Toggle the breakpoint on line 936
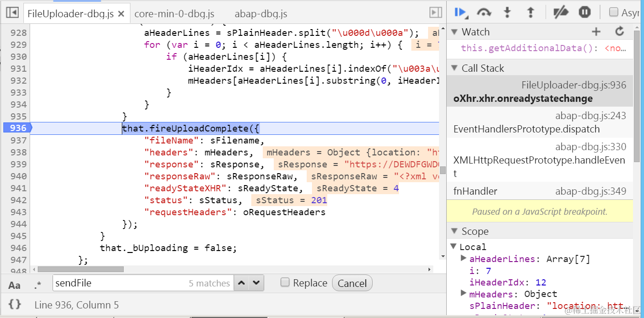Screen dimensions: 644x318 (17, 128)
